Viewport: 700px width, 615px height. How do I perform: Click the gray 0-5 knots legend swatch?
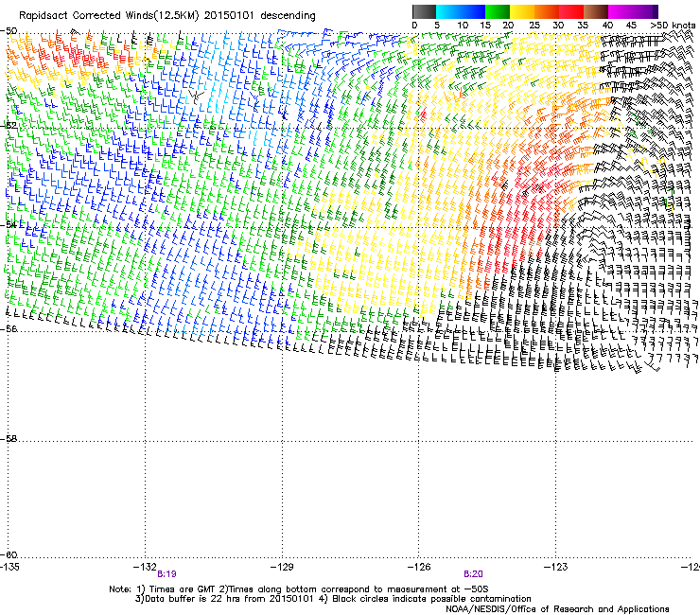(424, 11)
